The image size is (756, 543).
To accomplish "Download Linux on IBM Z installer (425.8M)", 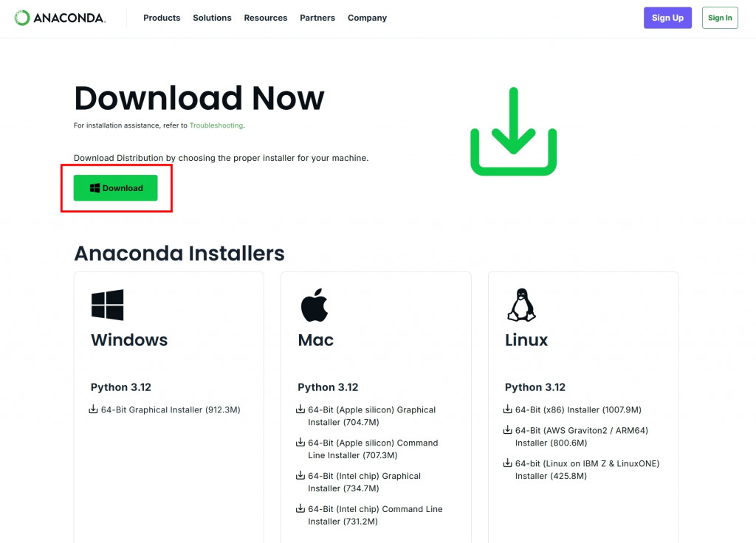I will (587, 470).
